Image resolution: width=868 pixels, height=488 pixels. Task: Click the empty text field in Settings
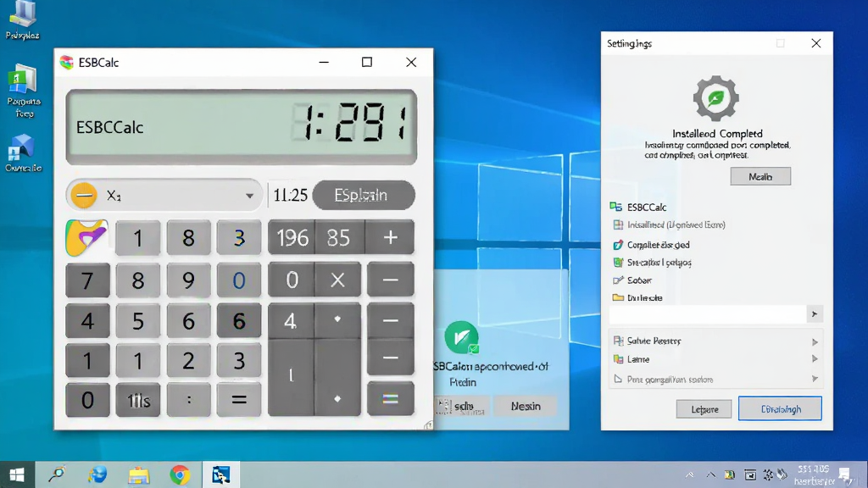[x=708, y=314]
